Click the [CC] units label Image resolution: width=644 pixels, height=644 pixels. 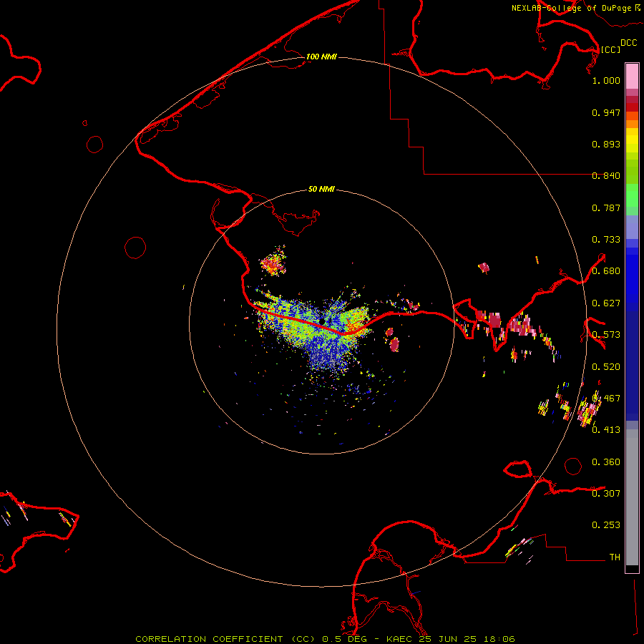[x=610, y=49]
